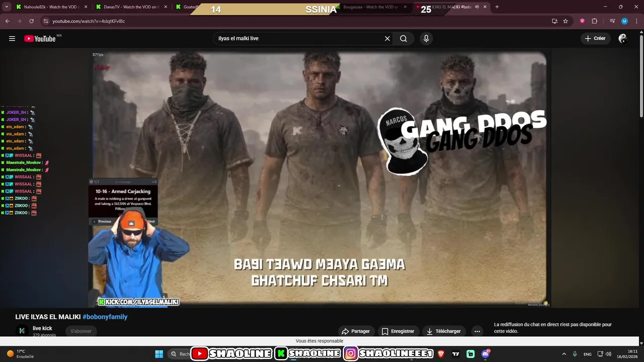Go forward in browser history
Screen dimensions: 644x362
[20, 21]
